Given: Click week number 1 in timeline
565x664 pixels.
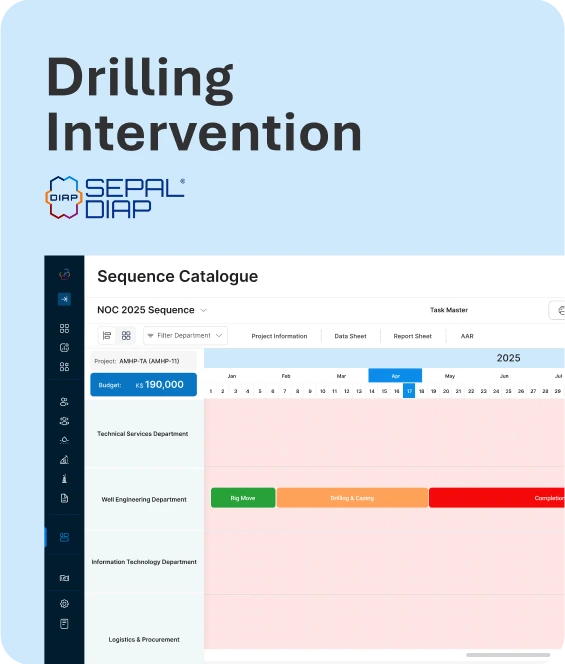Looking at the screenshot, I should [210, 391].
